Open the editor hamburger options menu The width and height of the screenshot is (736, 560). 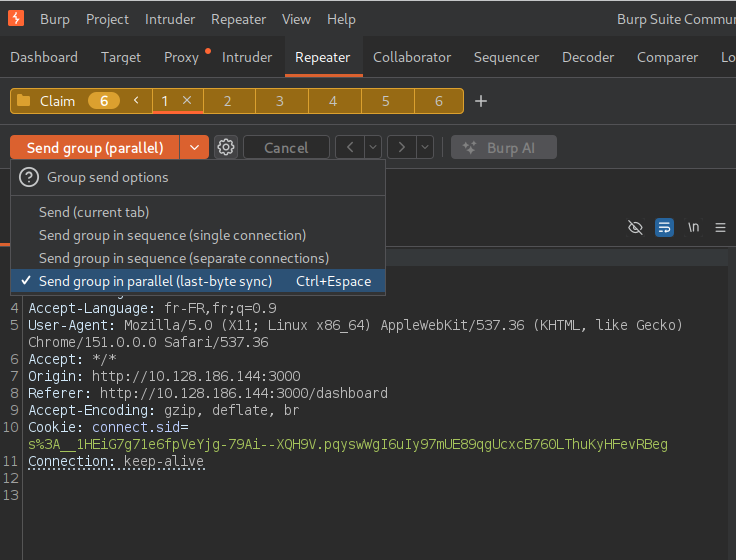(x=720, y=228)
